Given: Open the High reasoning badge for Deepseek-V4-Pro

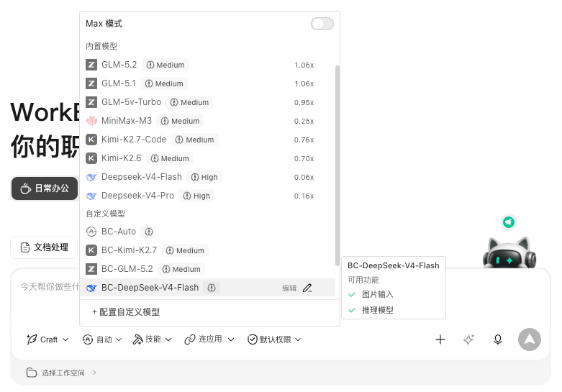Looking at the screenshot, I should [196, 196].
